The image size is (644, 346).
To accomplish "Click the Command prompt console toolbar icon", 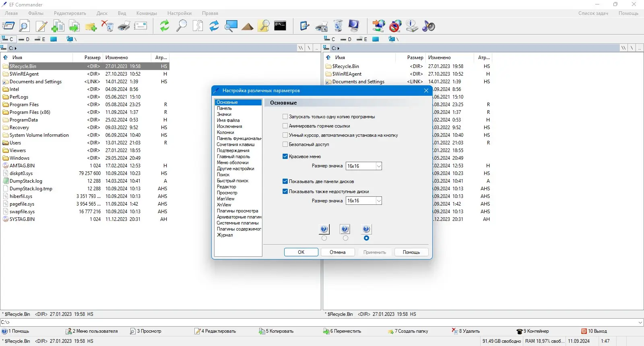I will coord(280,26).
